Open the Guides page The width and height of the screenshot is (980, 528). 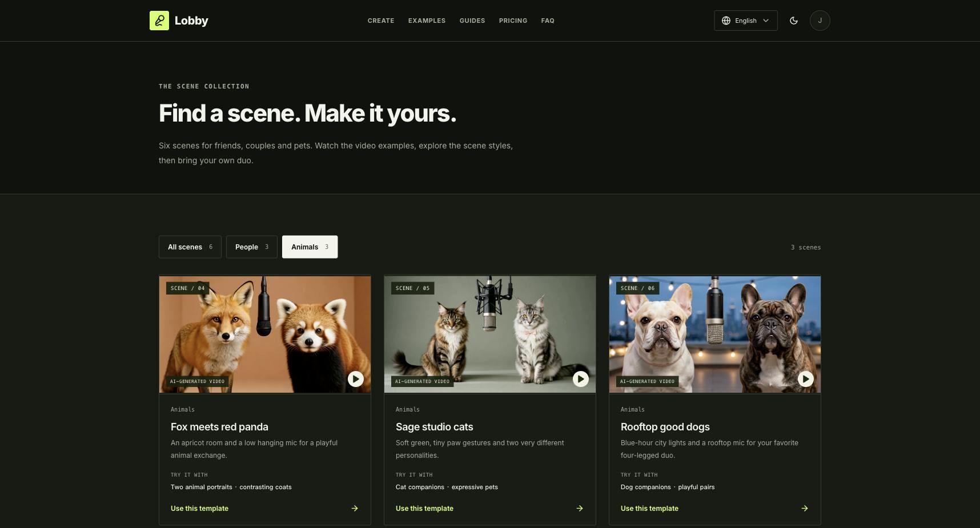(x=472, y=21)
